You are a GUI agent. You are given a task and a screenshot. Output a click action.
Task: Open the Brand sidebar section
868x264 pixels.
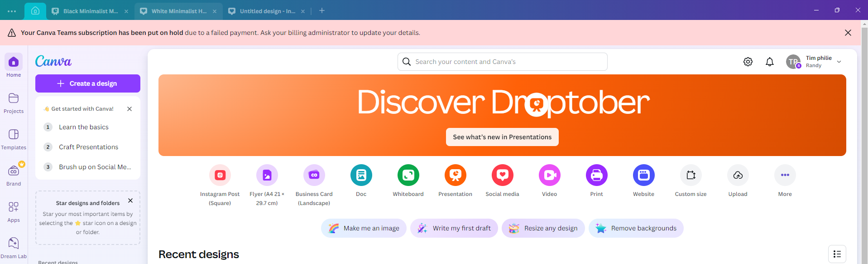click(x=14, y=176)
